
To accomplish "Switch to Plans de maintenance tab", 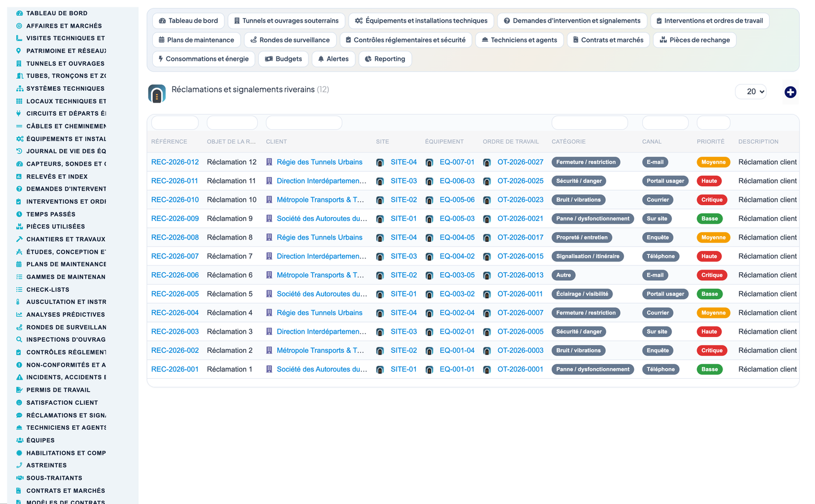I will (x=196, y=40).
